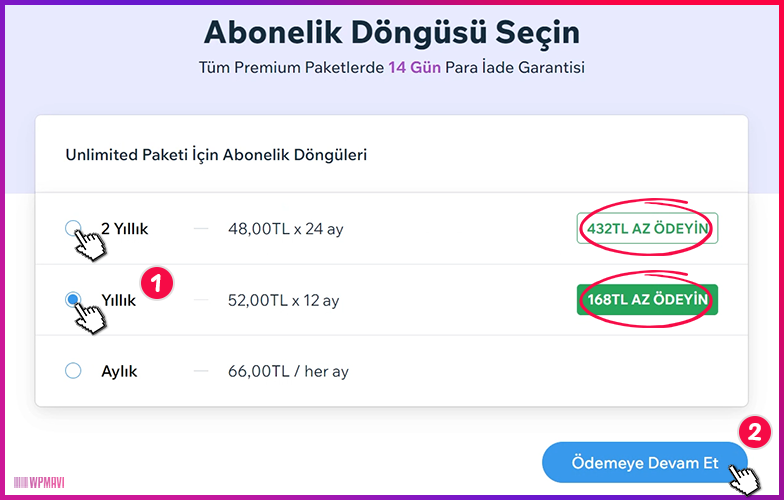Click the 66,00TL / her ay price
The image size is (784, 500).
[288, 372]
